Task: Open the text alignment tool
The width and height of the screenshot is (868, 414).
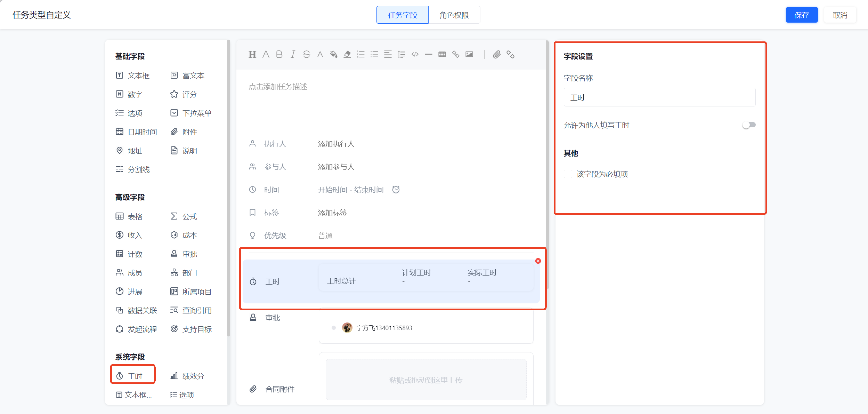Action: pyautogui.click(x=388, y=54)
